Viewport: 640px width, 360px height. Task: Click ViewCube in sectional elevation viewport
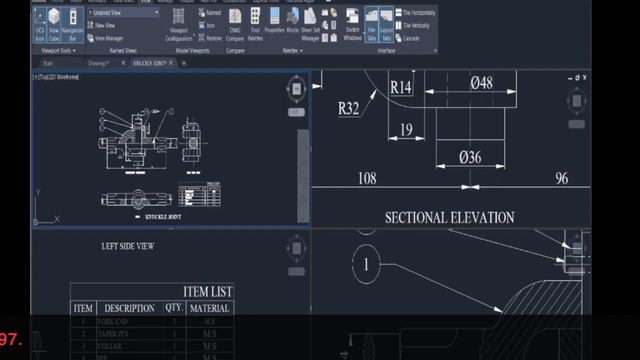click(x=577, y=100)
